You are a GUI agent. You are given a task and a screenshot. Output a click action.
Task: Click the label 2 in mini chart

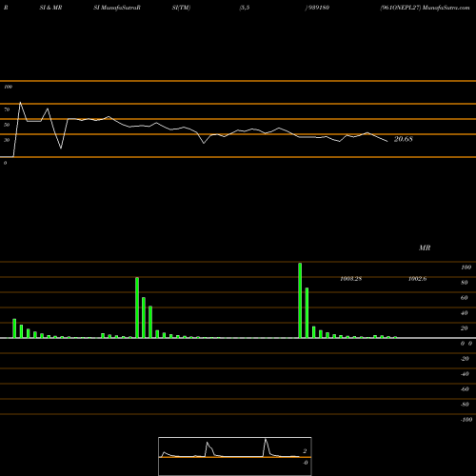[x=305, y=451]
